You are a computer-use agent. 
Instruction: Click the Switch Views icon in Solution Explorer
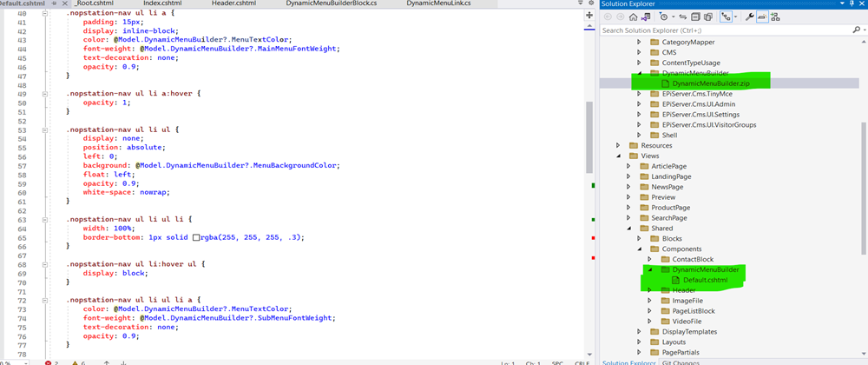pyautogui.click(x=648, y=17)
